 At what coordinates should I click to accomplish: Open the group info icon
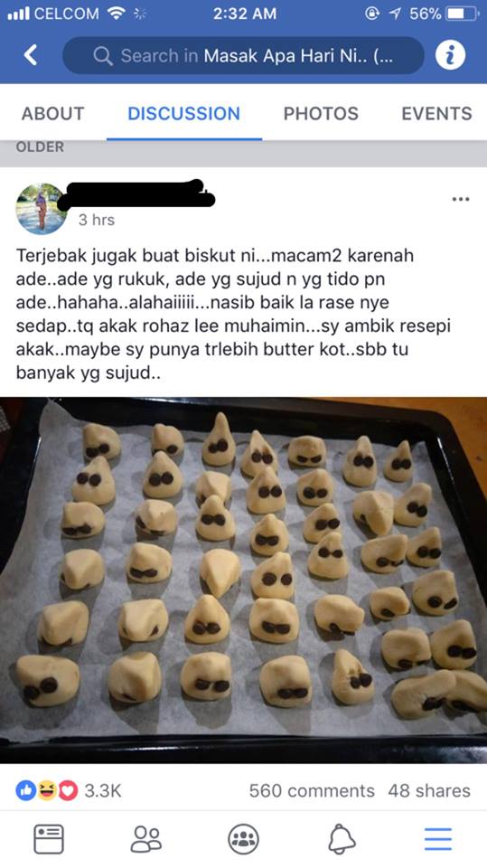[450, 55]
